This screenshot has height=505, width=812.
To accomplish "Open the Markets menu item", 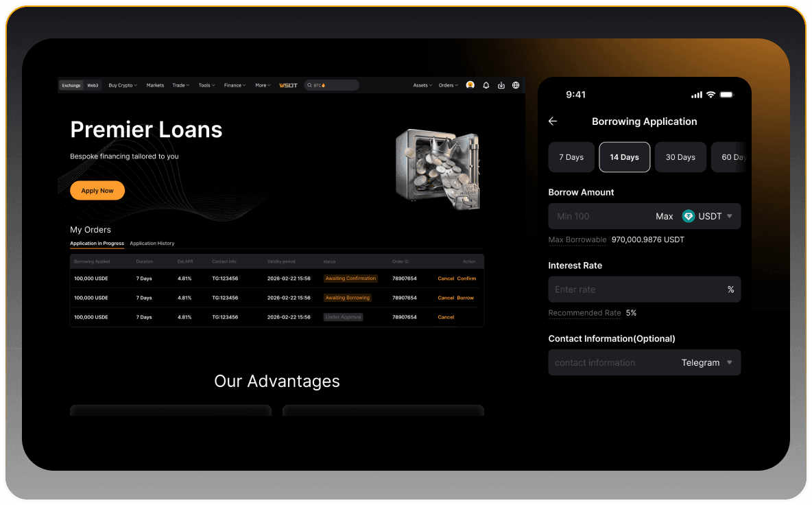I will (x=155, y=85).
